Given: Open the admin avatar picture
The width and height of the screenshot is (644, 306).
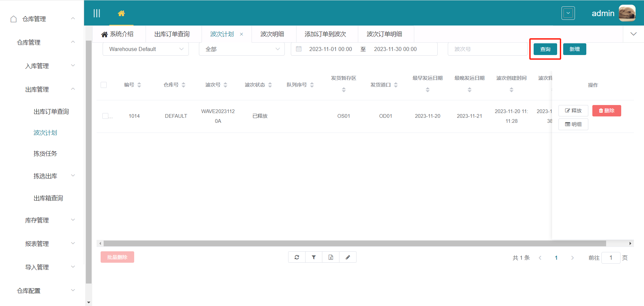Looking at the screenshot, I should (x=627, y=13).
